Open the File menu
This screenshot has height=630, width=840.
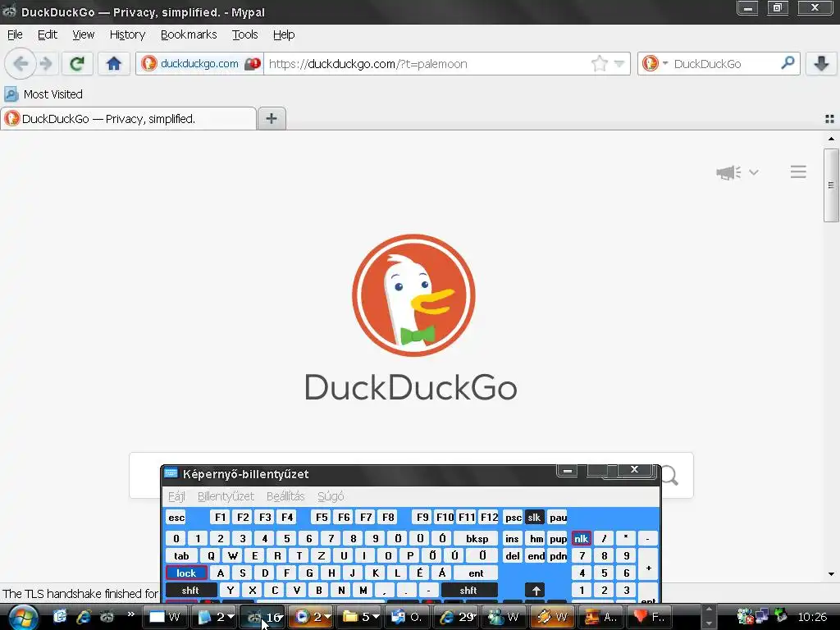pos(15,34)
